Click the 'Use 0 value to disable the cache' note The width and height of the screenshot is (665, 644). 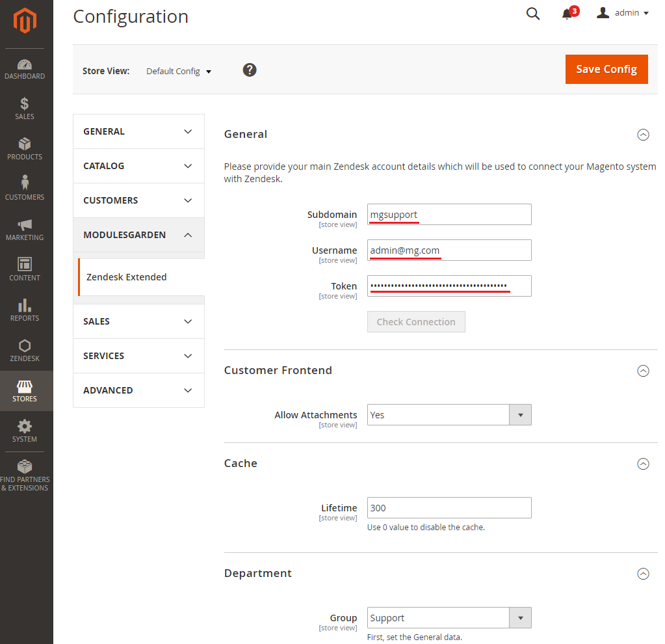(426, 528)
